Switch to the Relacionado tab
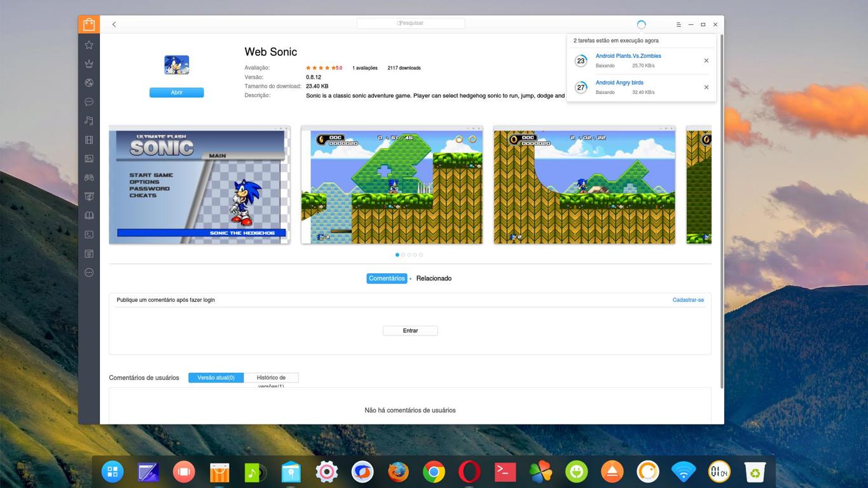Viewport: 868px width, 488px height. [434, 278]
